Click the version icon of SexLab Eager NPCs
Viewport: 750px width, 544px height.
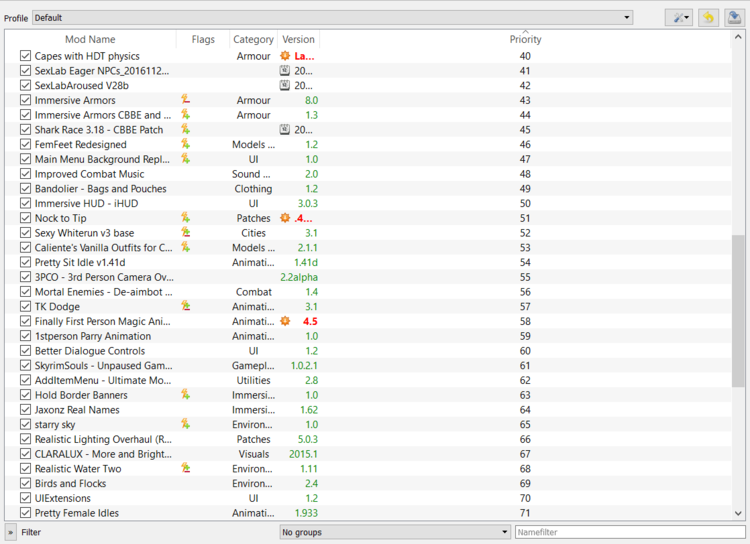285,71
